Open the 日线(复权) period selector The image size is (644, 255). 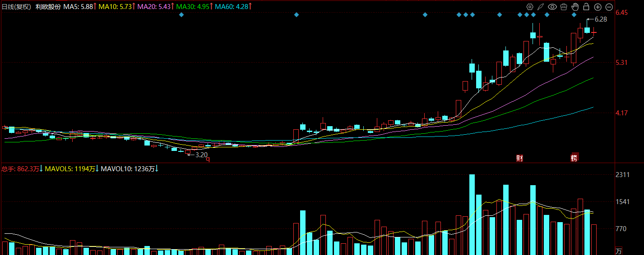pyautogui.click(x=17, y=7)
